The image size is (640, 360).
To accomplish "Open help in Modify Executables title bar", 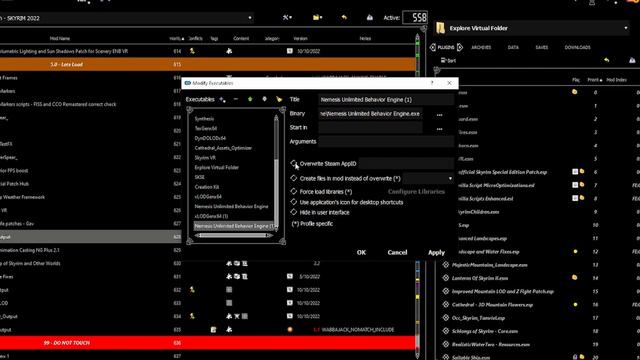I will [x=432, y=83].
